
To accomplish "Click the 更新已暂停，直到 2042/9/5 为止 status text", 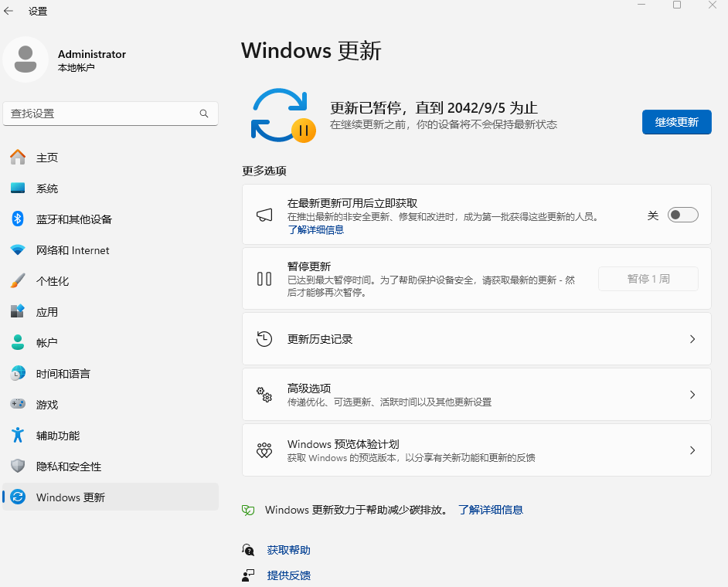I will (x=434, y=107).
